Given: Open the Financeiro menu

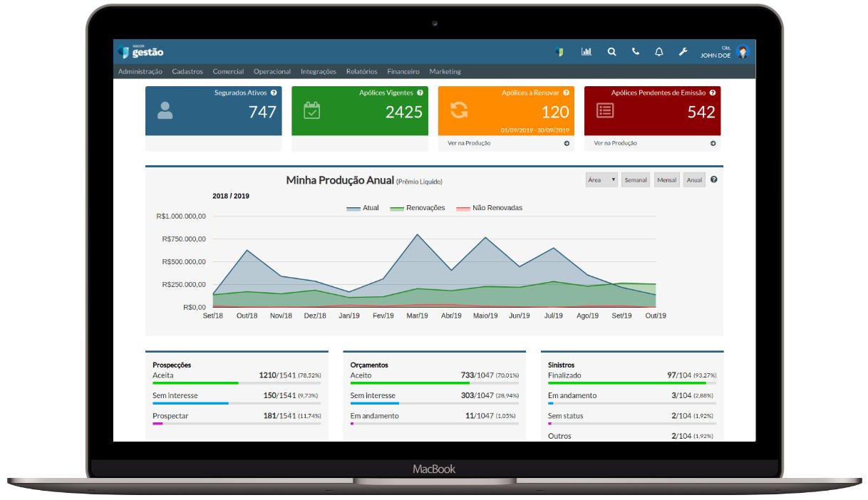Looking at the screenshot, I should click(x=403, y=71).
